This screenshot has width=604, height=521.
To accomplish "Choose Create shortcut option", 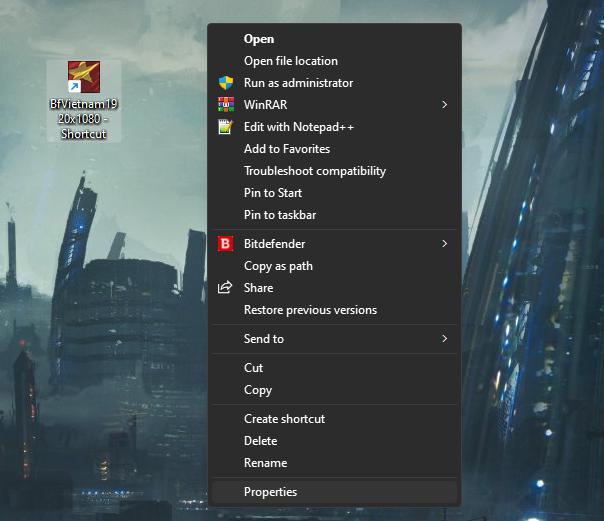I will [x=284, y=419].
